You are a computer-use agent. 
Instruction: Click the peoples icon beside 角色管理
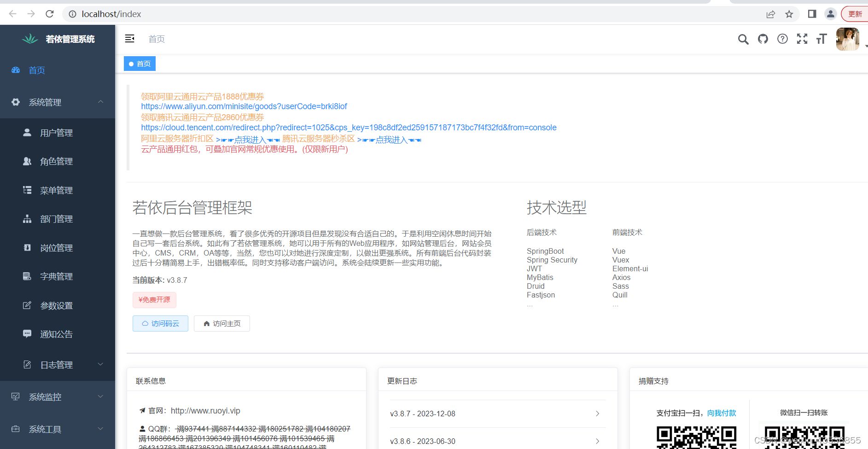point(27,161)
